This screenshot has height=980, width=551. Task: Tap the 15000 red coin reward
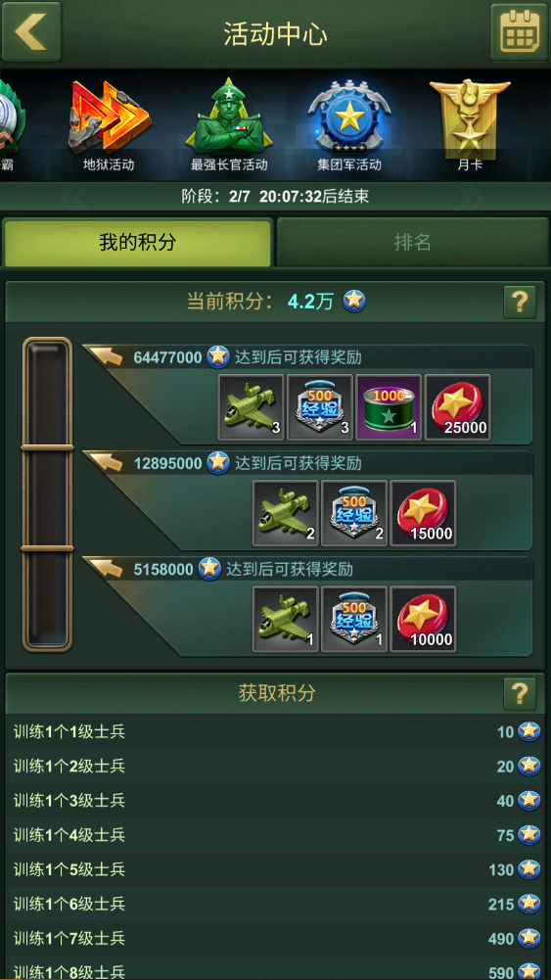pos(423,513)
